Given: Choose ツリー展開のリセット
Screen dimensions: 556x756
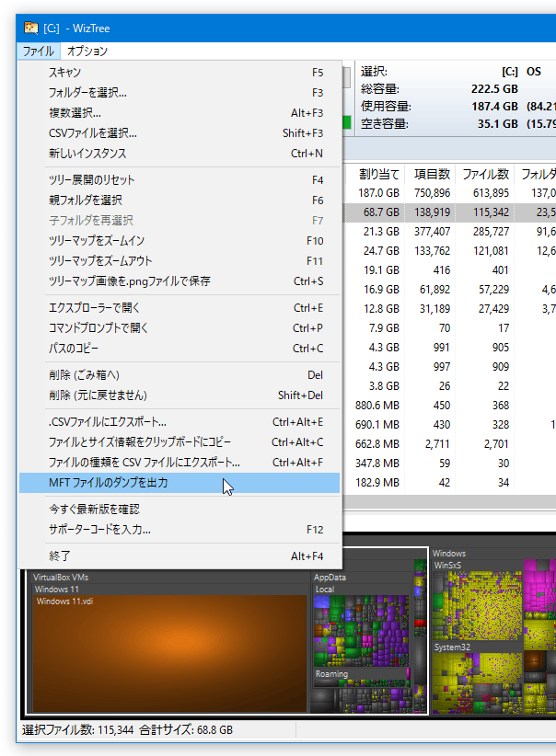Looking at the screenshot, I should point(180,180).
